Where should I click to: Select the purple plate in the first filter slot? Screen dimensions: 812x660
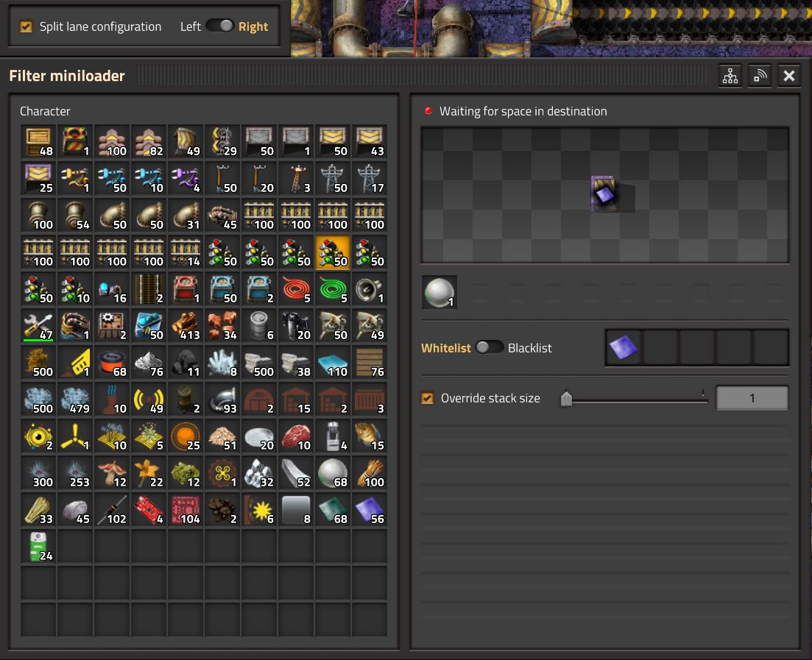624,347
